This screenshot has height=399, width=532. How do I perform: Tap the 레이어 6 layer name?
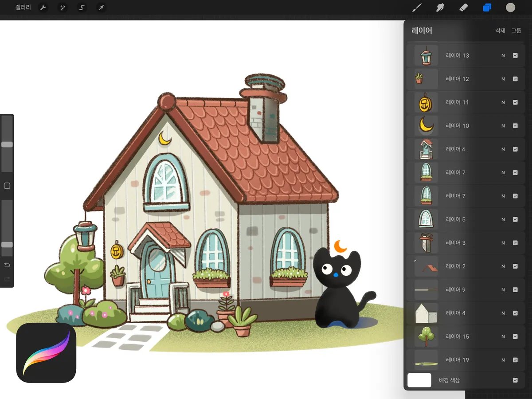click(456, 149)
